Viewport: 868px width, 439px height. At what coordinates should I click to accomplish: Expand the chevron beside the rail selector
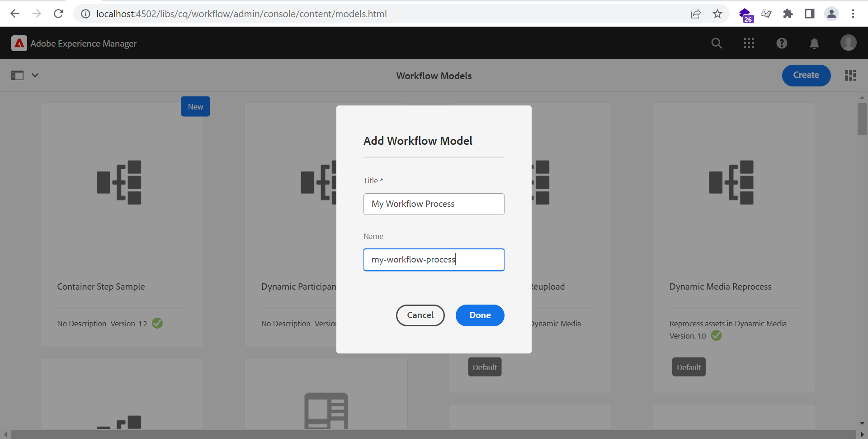coord(35,75)
